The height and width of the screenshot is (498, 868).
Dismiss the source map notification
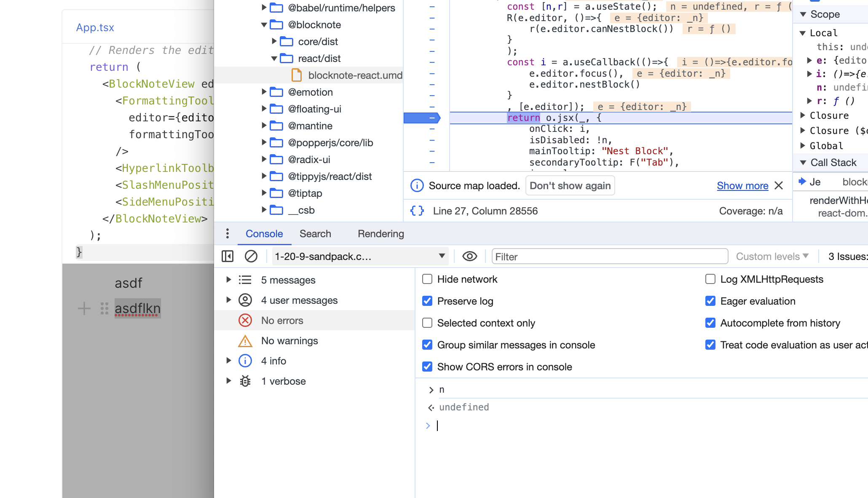(x=778, y=185)
